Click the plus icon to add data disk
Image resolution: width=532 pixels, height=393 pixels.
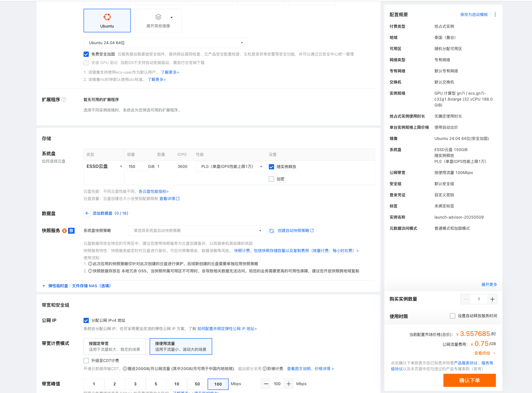pos(87,213)
